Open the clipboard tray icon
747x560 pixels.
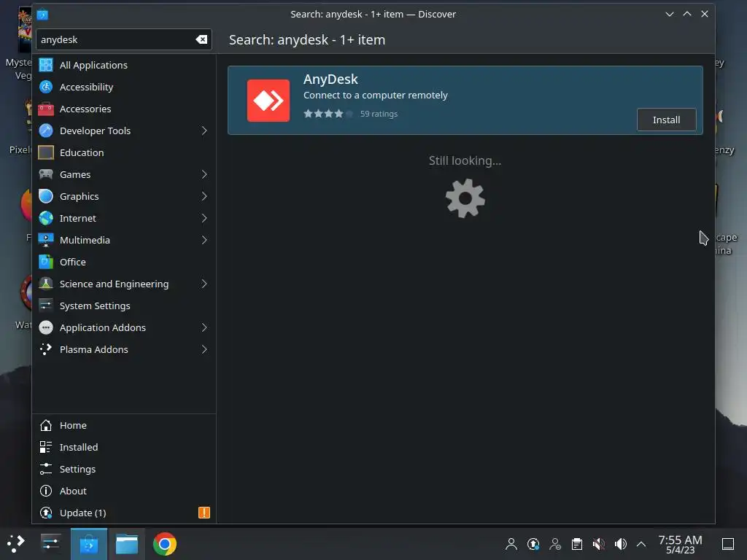click(x=577, y=544)
